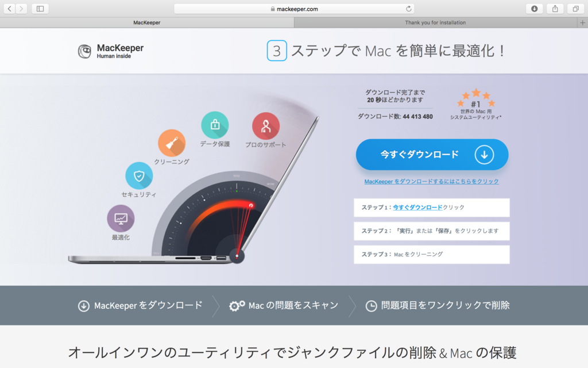Click the orange クリーニング broom icon
The image size is (588, 368).
[172, 143]
